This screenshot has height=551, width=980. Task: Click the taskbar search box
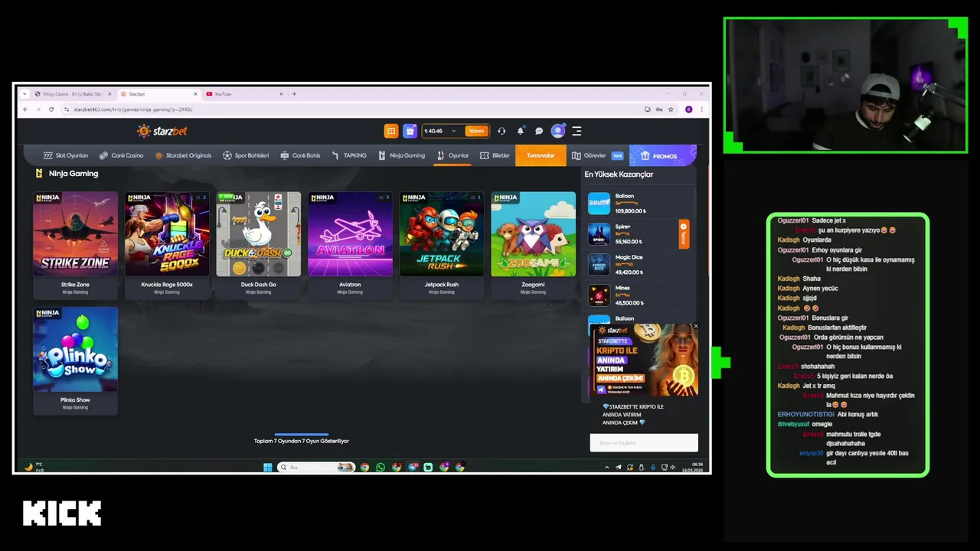[x=315, y=467]
